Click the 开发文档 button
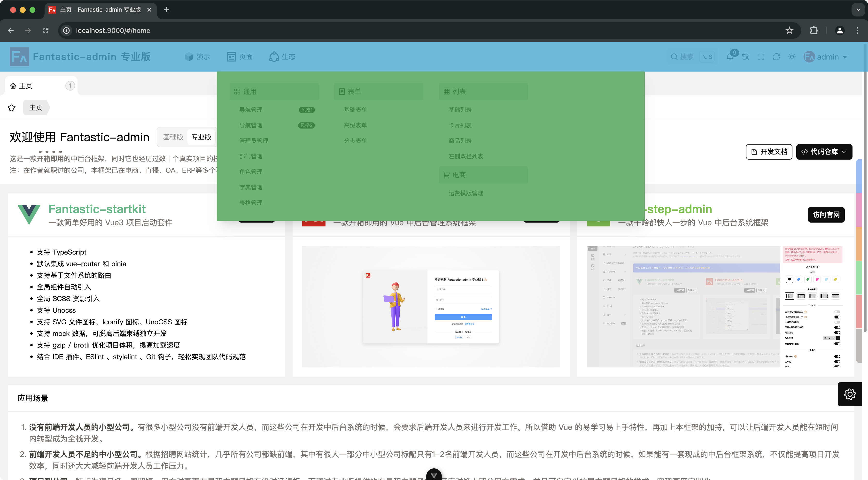 point(769,152)
